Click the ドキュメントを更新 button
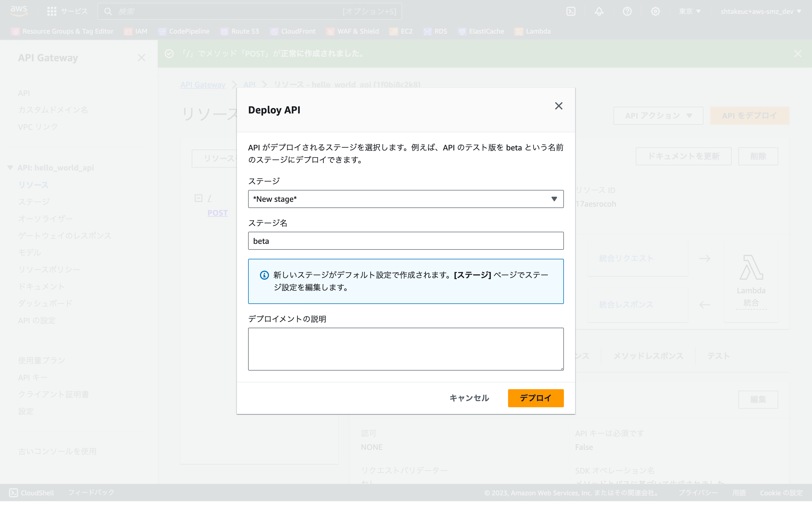Screen dimensions: 812x508 click(683, 156)
